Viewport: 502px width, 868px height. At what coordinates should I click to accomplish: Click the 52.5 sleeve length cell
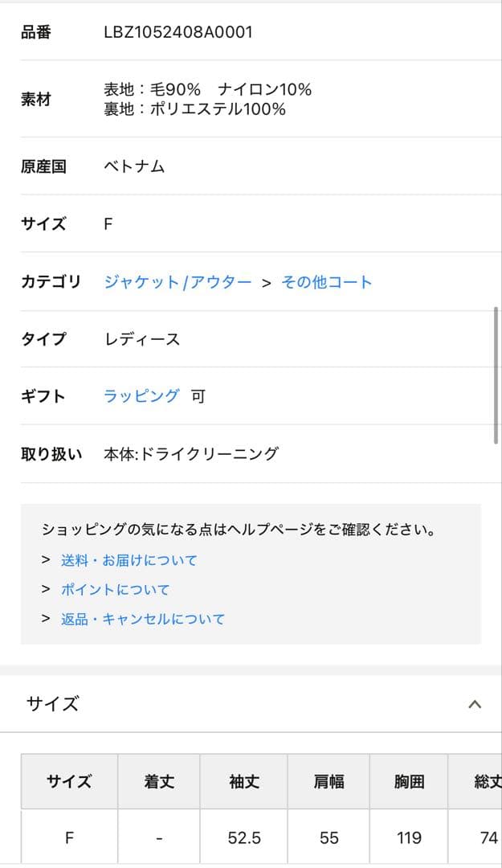(244, 838)
